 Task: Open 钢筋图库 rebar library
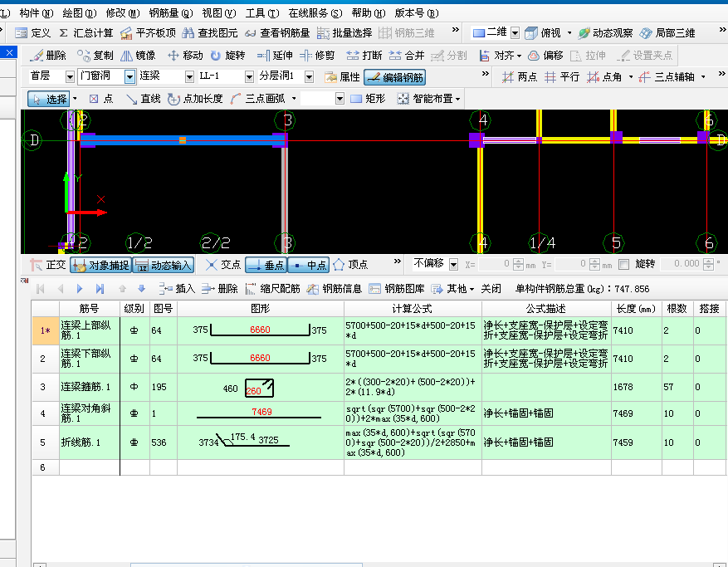(x=397, y=289)
